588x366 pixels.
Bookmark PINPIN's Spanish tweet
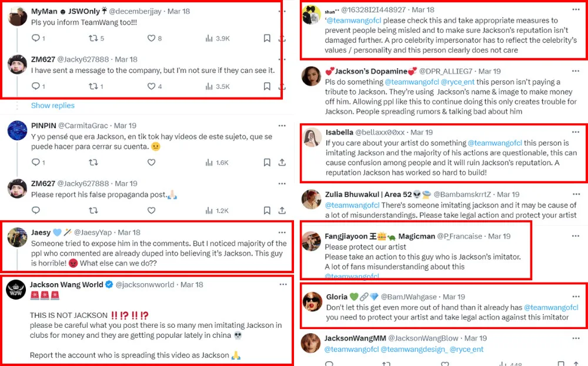pos(267,162)
